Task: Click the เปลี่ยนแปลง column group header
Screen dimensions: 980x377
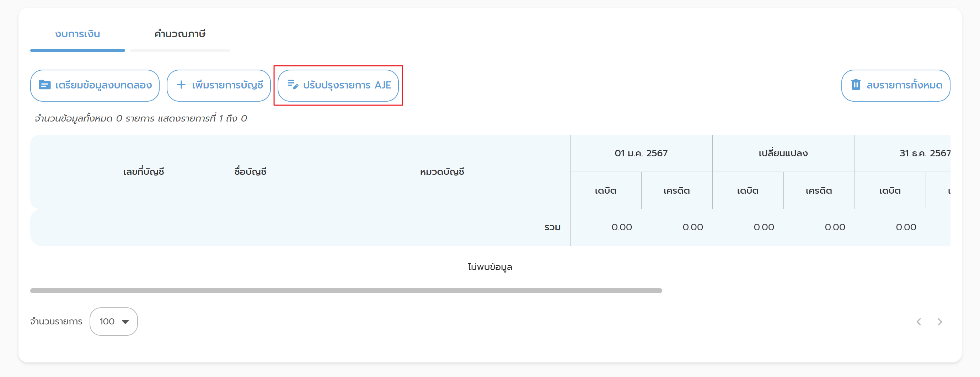Action: (783, 153)
